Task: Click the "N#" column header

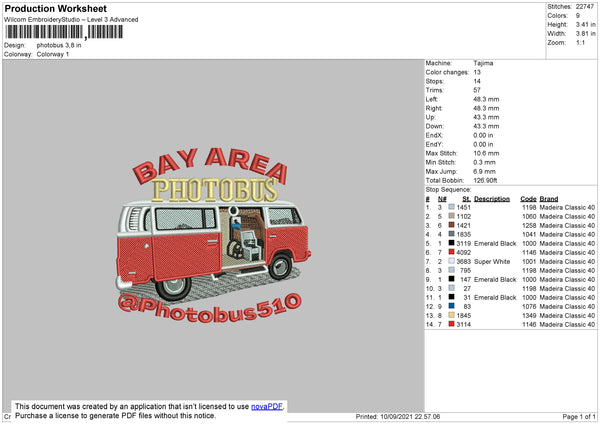Action: tap(442, 199)
